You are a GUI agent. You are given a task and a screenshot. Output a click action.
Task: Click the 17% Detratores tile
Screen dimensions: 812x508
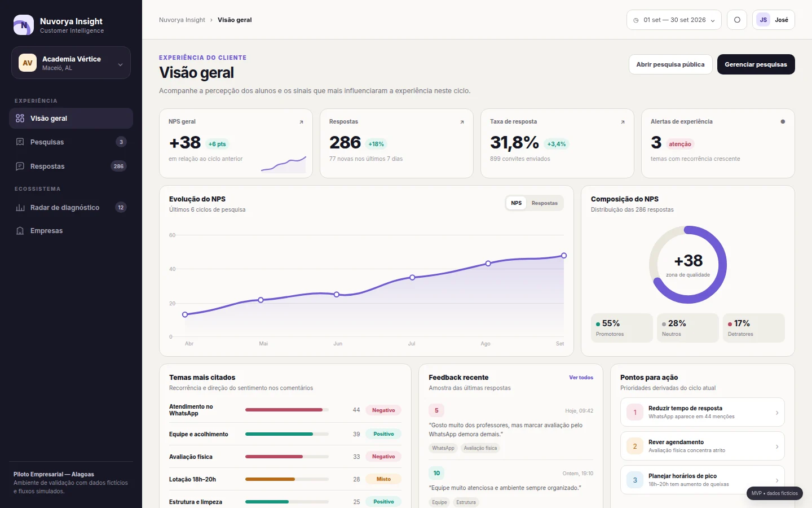(x=754, y=328)
